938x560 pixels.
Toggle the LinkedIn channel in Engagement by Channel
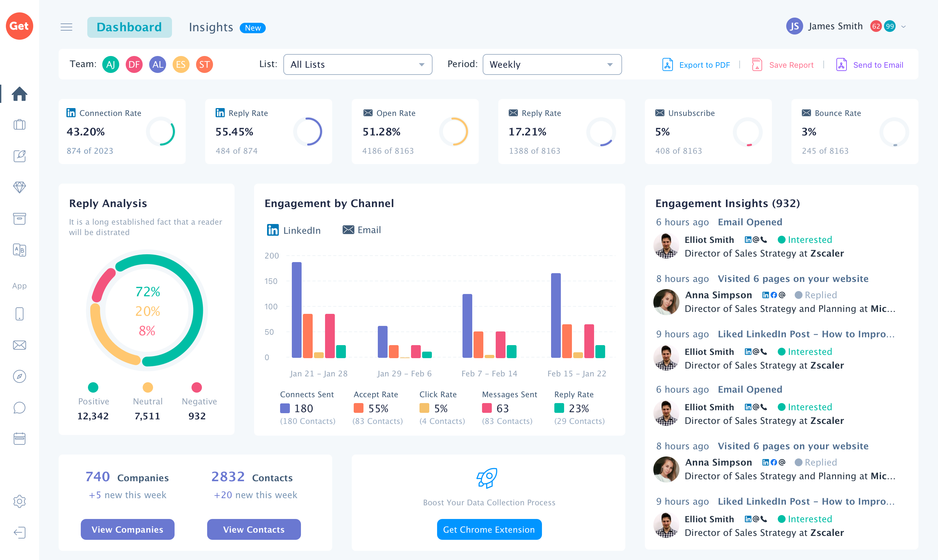click(x=294, y=230)
